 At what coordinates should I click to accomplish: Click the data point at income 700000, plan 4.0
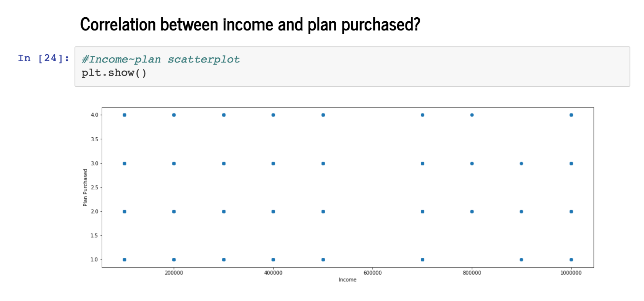click(422, 115)
